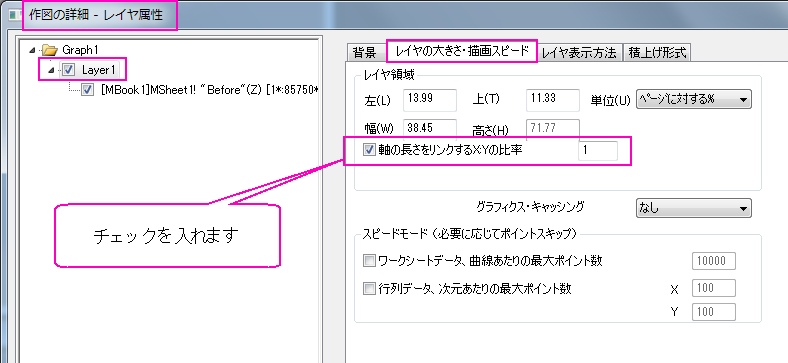Open the graphics caching dropdown
The width and height of the screenshot is (788, 363).
694,208
